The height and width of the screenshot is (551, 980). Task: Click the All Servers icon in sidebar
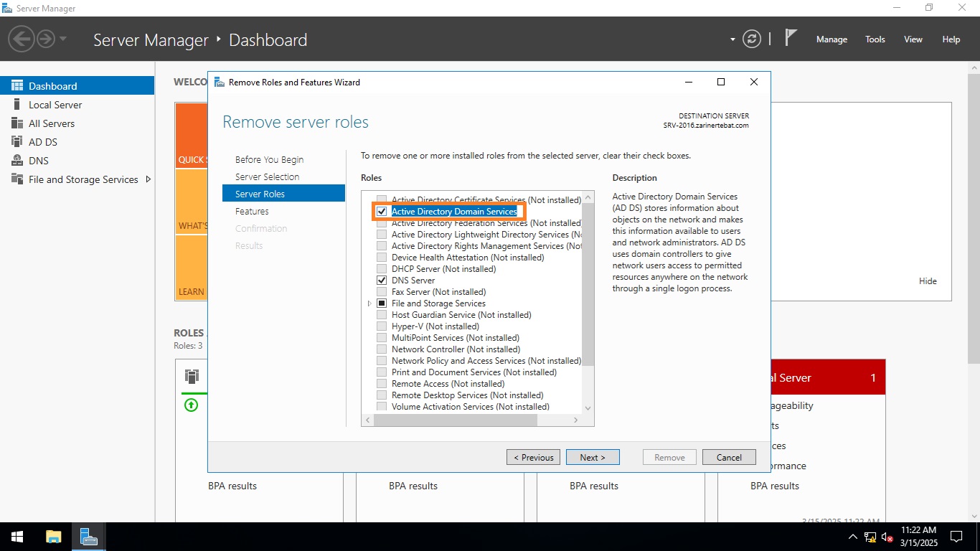[17, 123]
